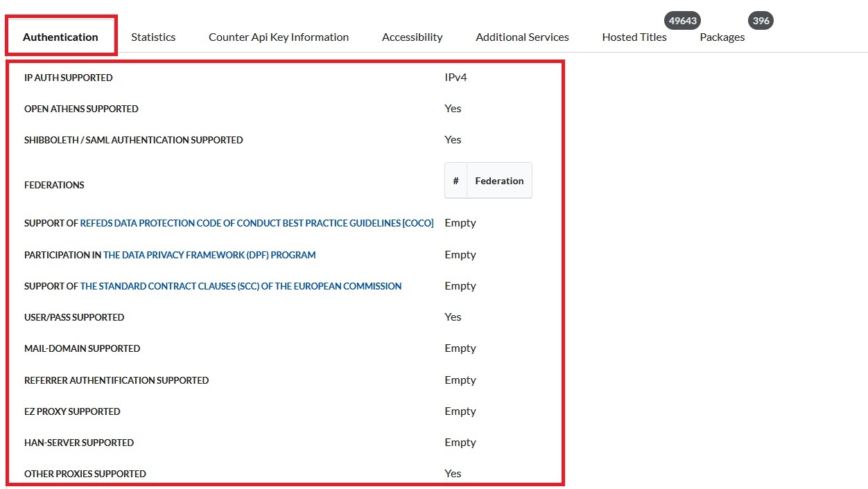Click the Yes value for Other Proxies Supported
The height and width of the screenshot is (489, 868).
pos(453,473)
